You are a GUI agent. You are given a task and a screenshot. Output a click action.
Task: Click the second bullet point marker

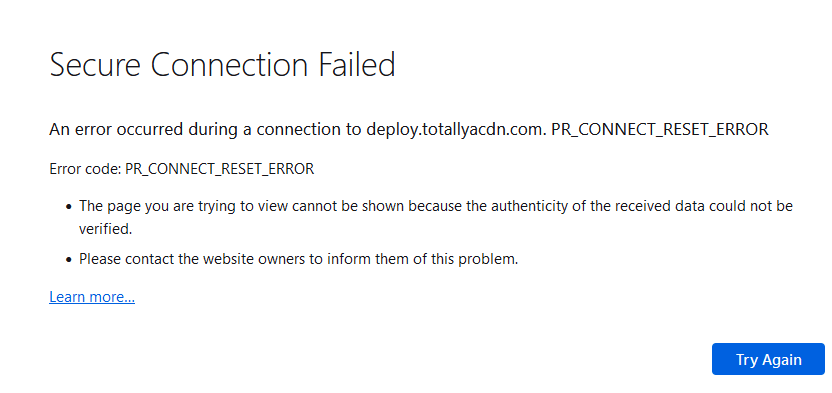(x=68, y=260)
